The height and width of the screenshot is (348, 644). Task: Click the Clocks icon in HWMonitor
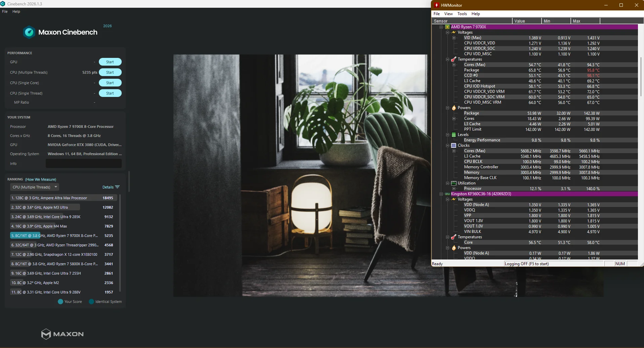454,145
